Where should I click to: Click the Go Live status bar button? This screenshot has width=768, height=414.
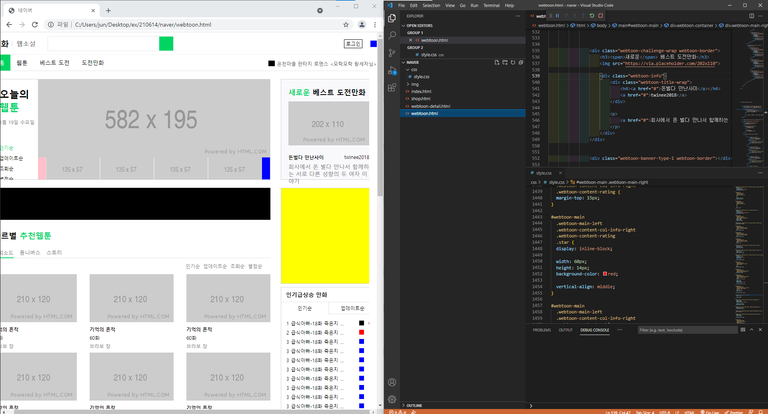coord(709,412)
